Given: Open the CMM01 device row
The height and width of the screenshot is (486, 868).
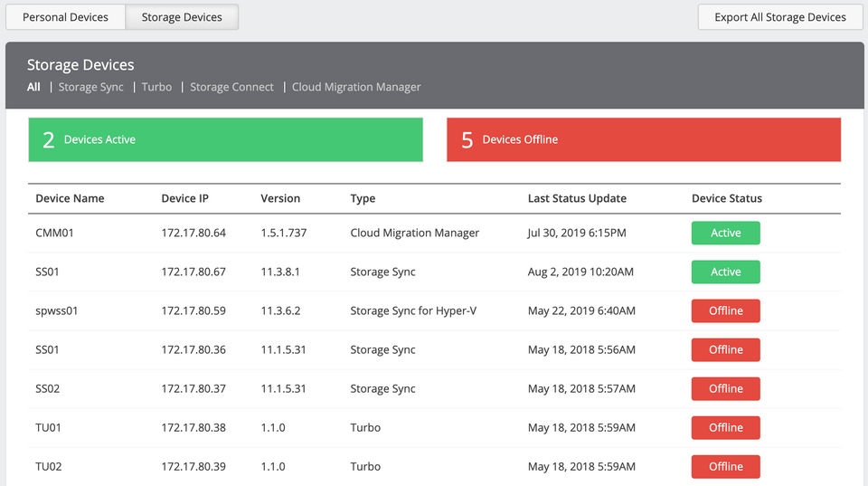Looking at the screenshot, I should coord(54,233).
